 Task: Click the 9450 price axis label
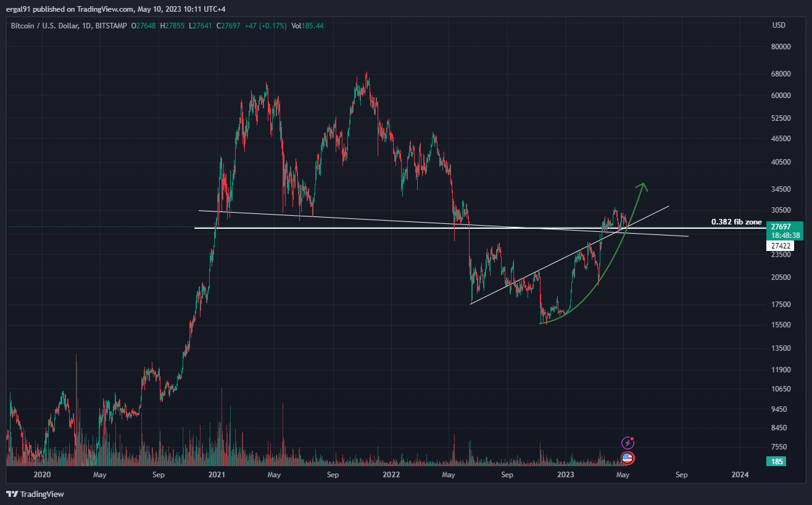779,409
